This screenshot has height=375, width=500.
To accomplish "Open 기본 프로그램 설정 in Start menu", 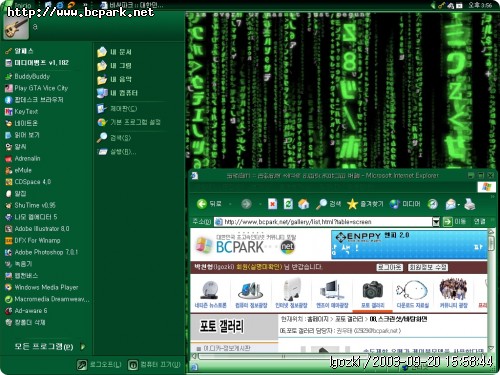I will 129,122.
